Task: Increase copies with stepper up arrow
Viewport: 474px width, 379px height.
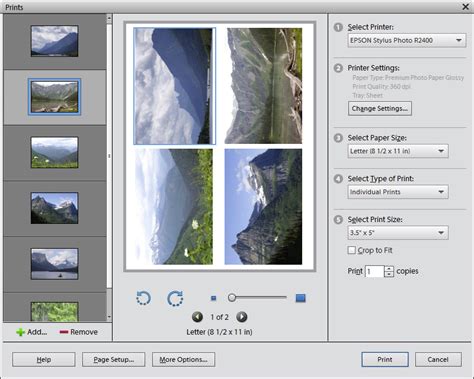Action: tap(389, 268)
